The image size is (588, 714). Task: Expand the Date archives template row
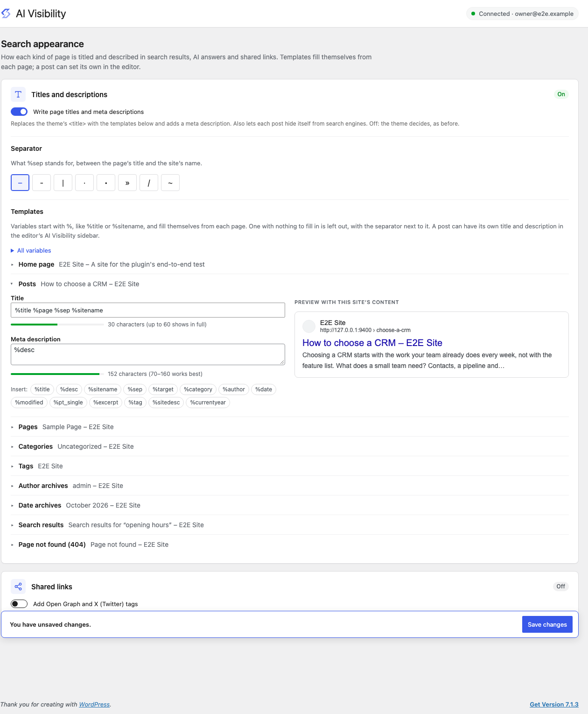pos(290,505)
